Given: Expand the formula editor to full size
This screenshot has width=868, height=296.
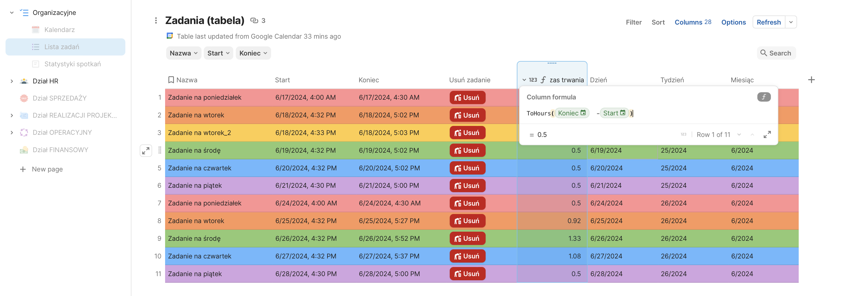Looking at the screenshot, I should pyautogui.click(x=767, y=134).
